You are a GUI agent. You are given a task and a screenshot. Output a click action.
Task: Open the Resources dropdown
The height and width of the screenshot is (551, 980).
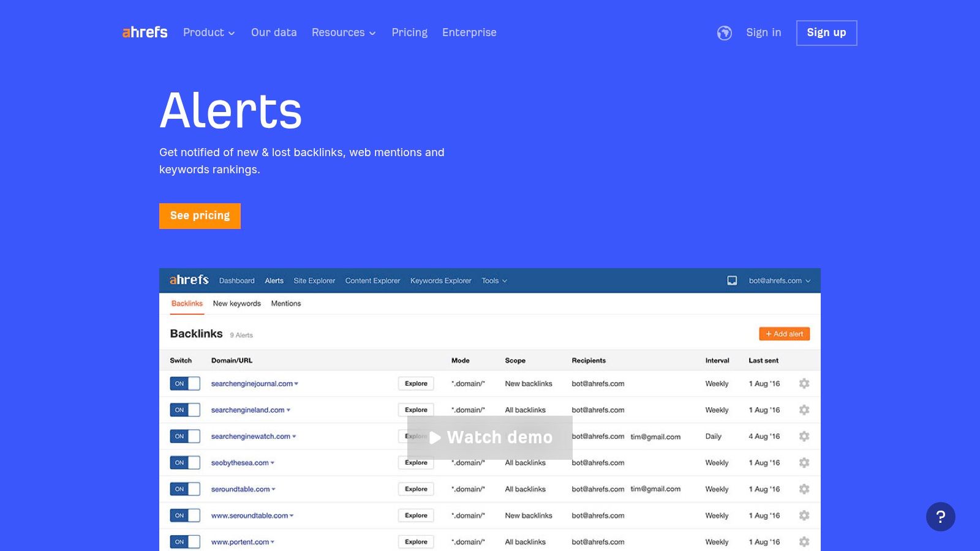click(343, 32)
